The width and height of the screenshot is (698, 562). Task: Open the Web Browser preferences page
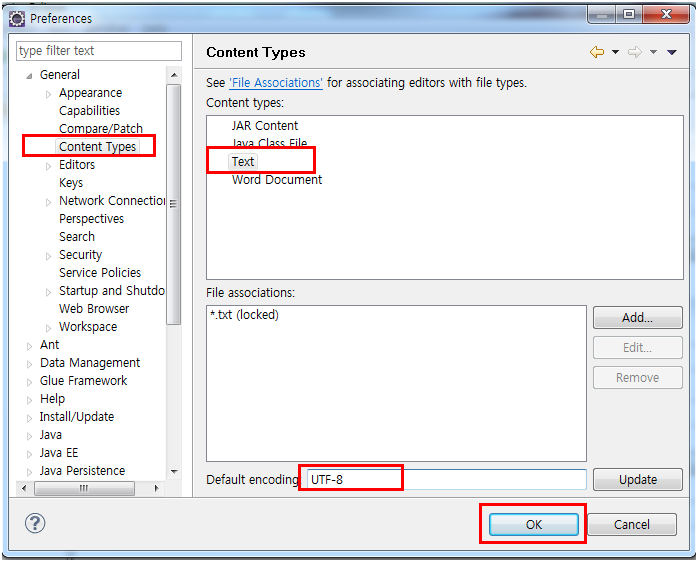(94, 309)
